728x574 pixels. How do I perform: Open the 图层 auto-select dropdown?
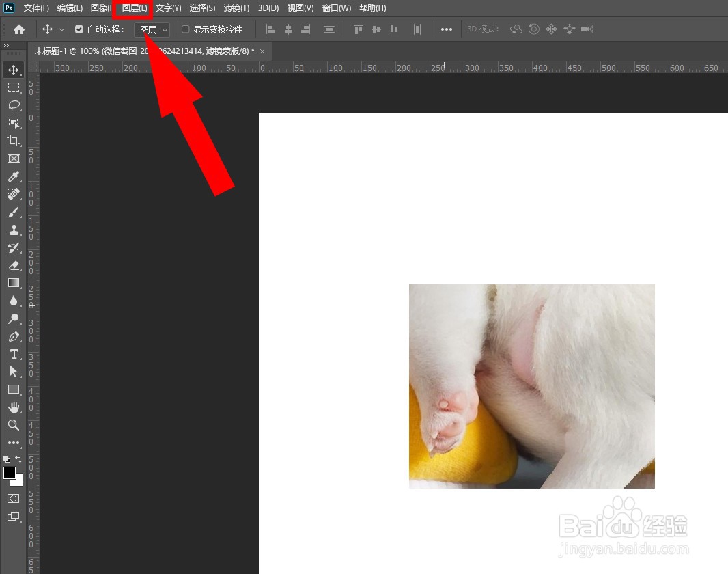[153, 29]
